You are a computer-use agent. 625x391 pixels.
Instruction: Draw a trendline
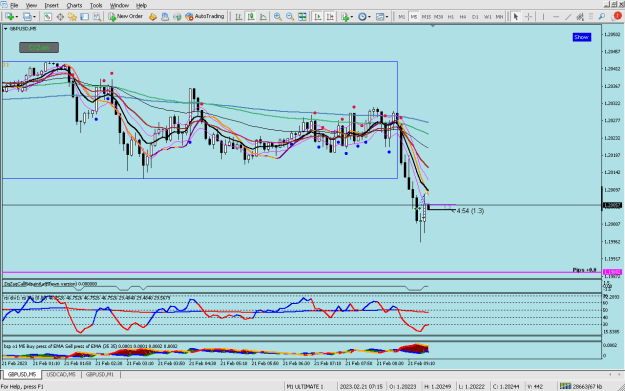pyautogui.click(x=568, y=17)
